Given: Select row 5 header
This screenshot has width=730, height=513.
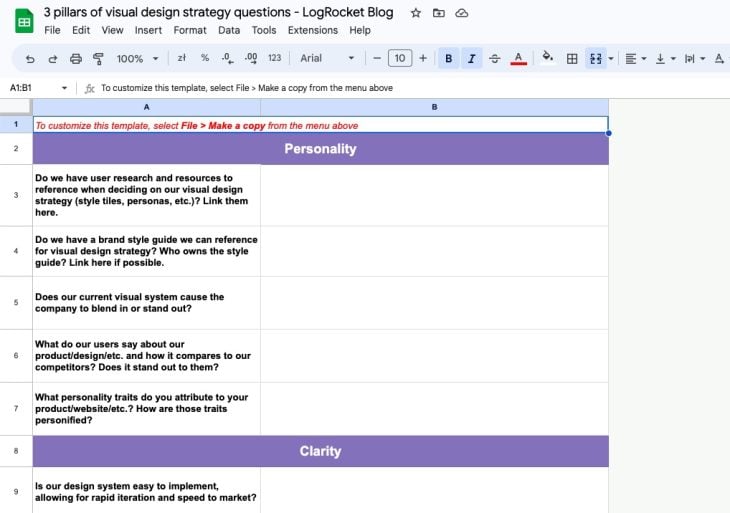Looking at the screenshot, I should tap(16, 303).
